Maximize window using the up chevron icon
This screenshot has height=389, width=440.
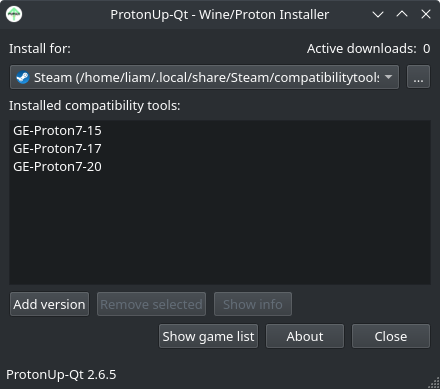point(402,14)
